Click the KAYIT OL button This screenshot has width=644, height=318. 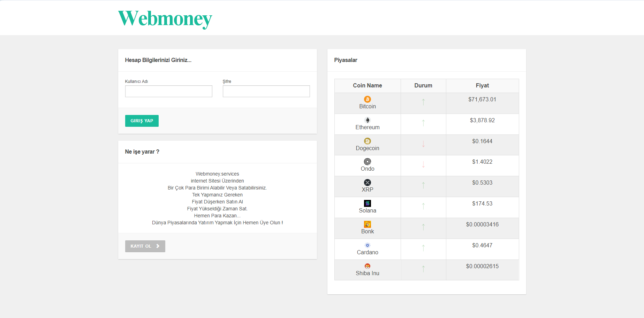(145, 246)
